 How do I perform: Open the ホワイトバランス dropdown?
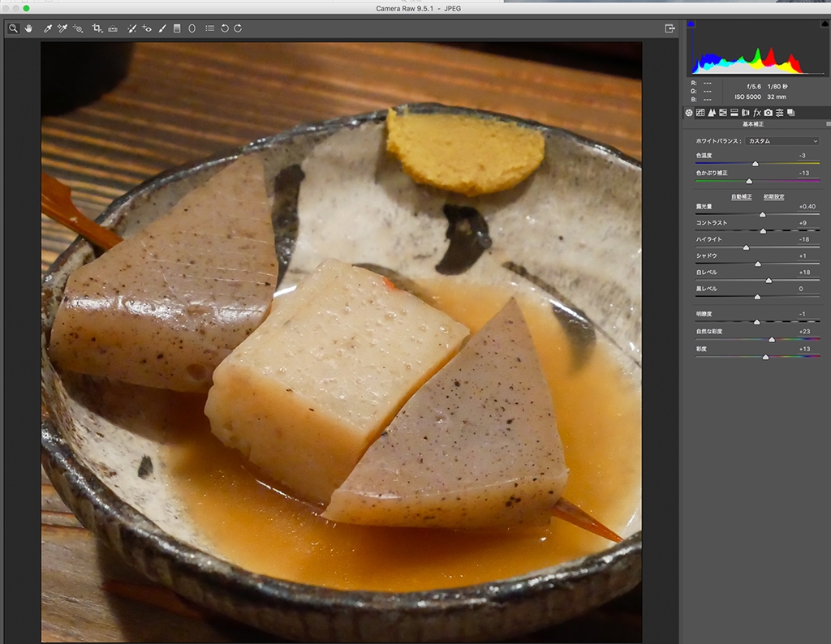(783, 141)
